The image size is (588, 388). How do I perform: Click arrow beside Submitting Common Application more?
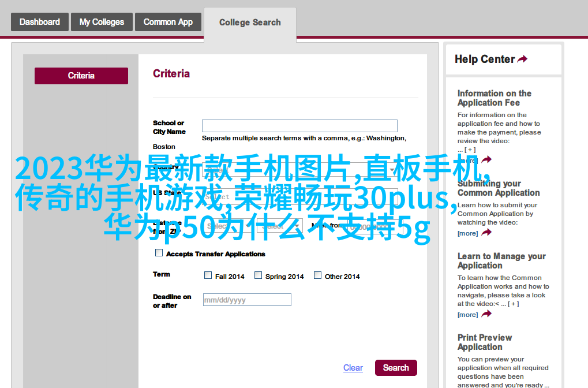486,233
